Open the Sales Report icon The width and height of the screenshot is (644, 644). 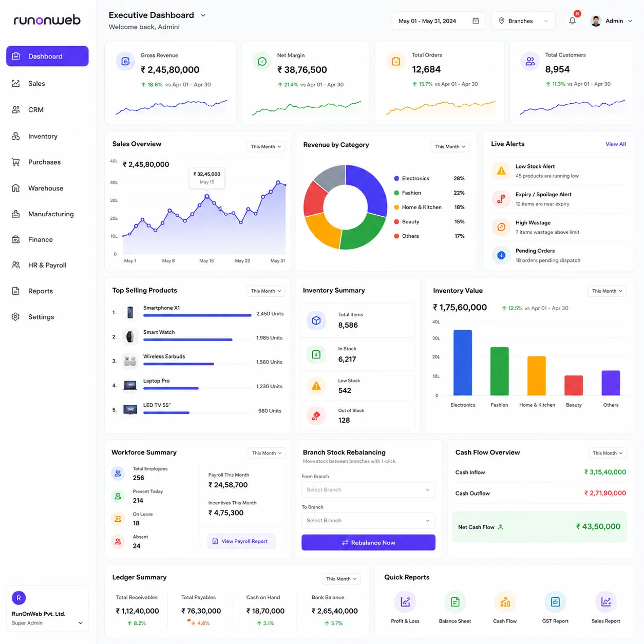pyautogui.click(x=606, y=602)
